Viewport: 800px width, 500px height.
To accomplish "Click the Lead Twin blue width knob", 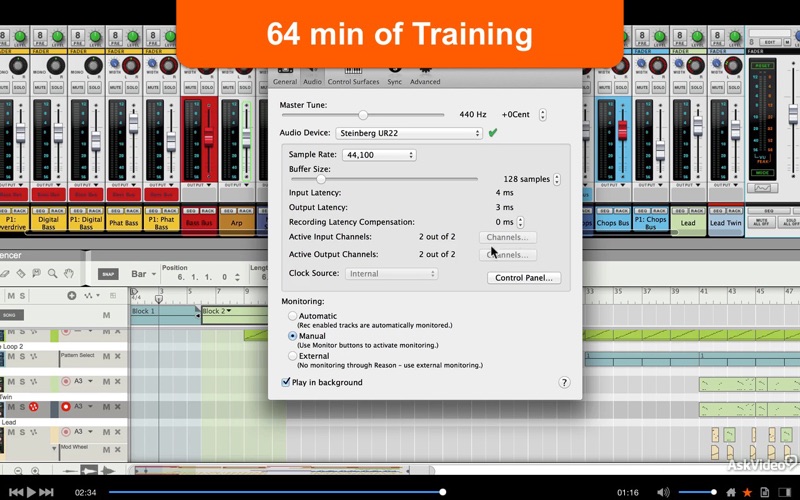I will click(717, 63).
